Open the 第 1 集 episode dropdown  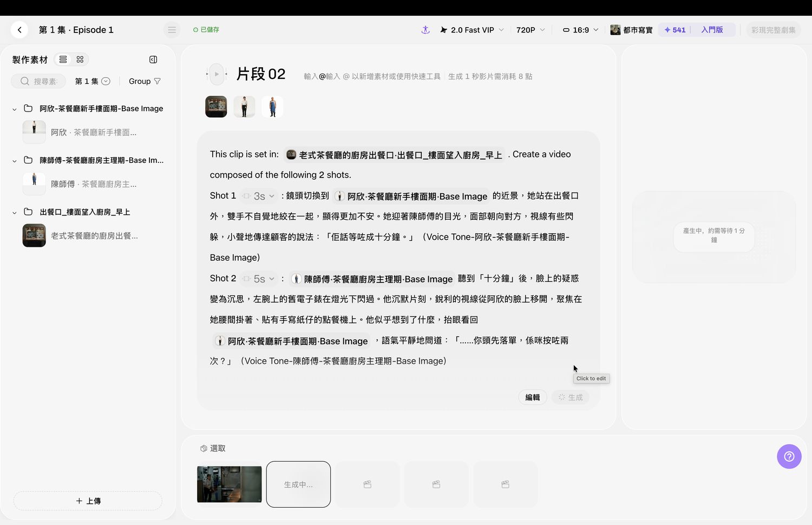pyautogui.click(x=93, y=81)
